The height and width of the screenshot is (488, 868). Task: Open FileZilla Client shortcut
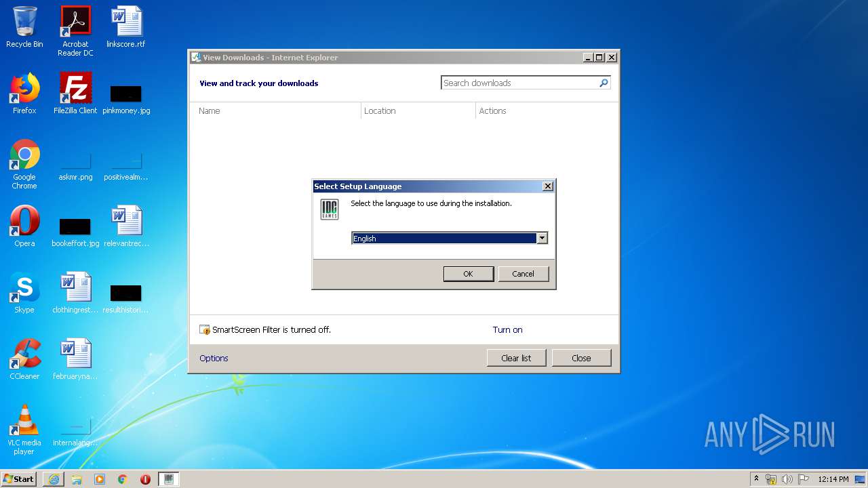[75, 94]
